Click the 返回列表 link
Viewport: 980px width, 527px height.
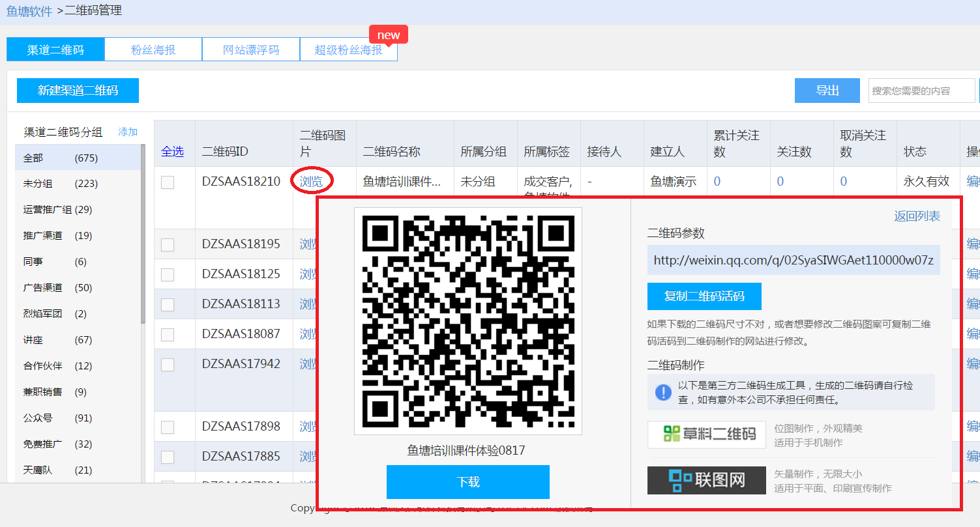pyautogui.click(x=917, y=216)
